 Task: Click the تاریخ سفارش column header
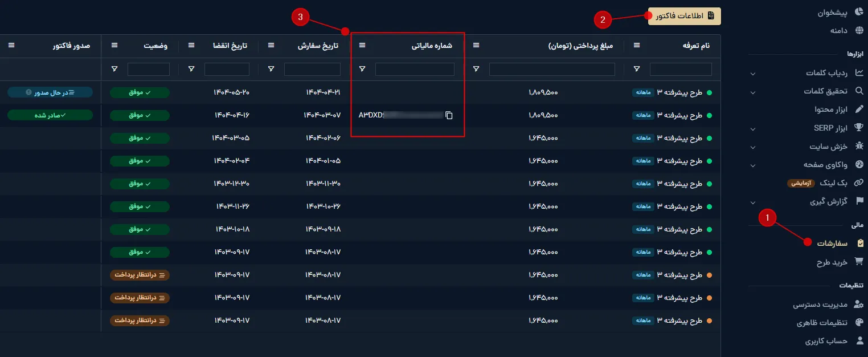coord(318,46)
